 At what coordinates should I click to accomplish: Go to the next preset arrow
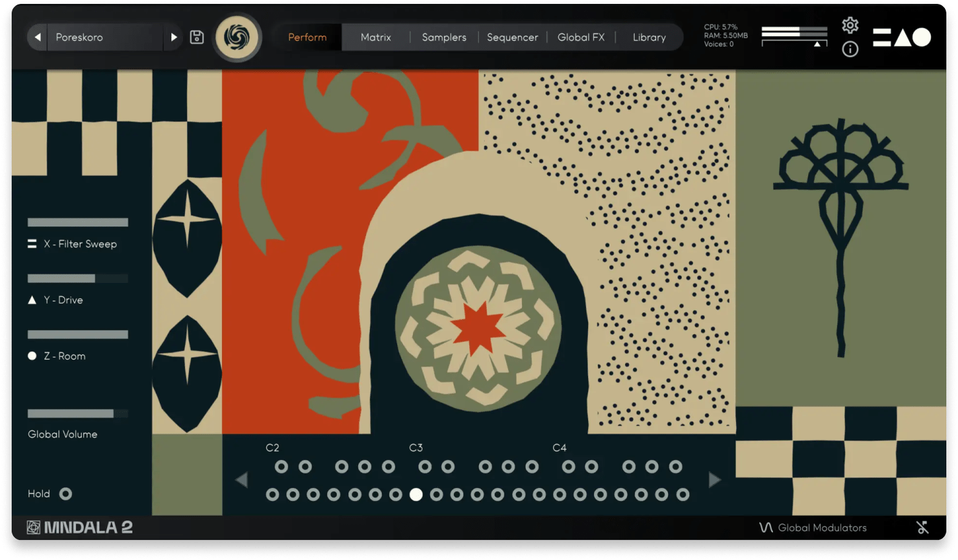173,38
